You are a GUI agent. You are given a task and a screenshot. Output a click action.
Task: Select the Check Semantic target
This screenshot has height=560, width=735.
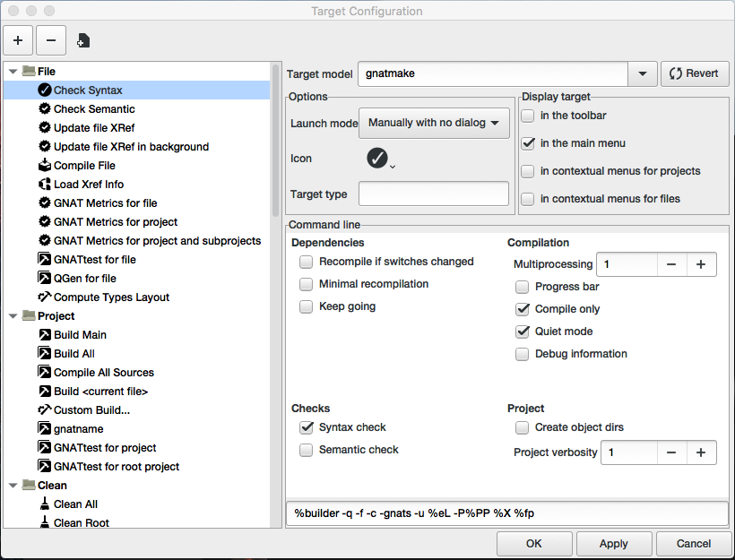point(94,109)
